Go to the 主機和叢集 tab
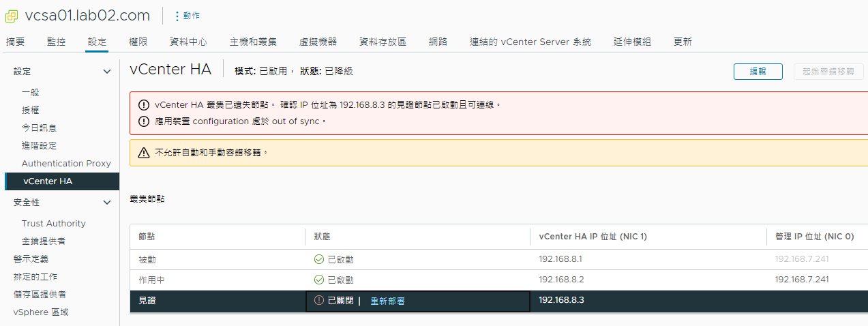 click(x=253, y=42)
